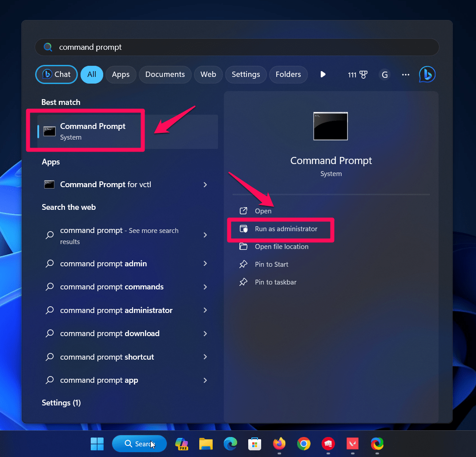Expand the "command prompt admin" suggestion chevron

tap(205, 264)
